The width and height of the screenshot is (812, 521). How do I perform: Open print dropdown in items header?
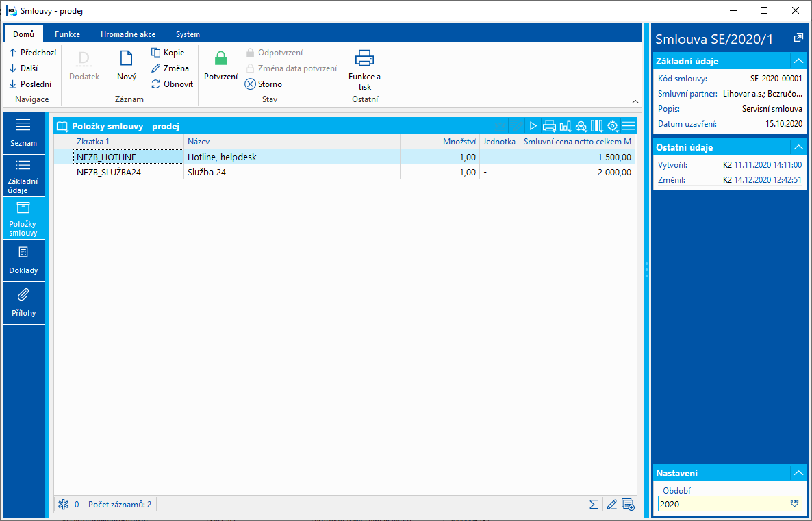[549, 126]
